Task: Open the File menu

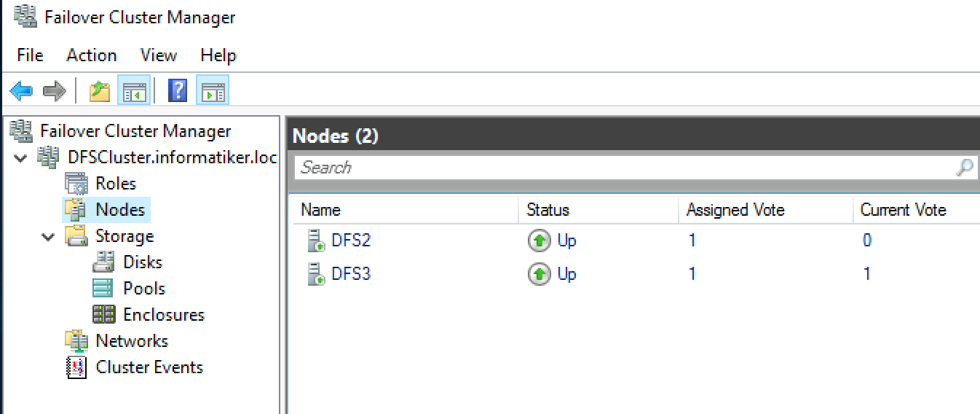Action: point(30,55)
